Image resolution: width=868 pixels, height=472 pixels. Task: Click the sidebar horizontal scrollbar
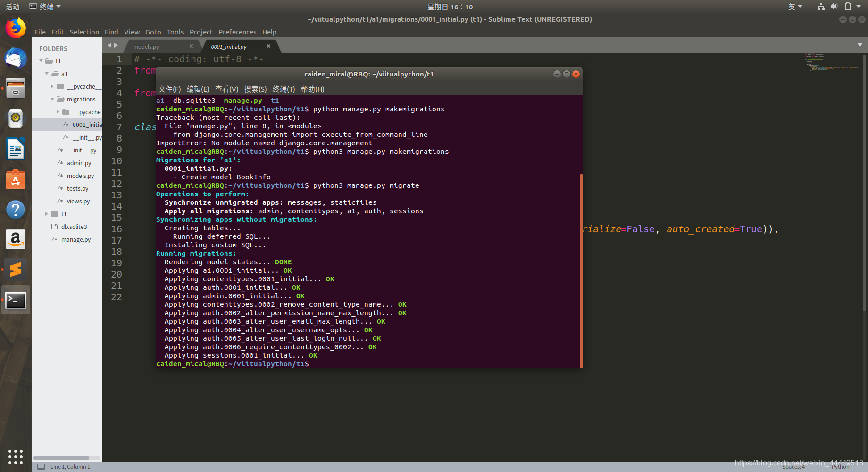[x=61, y=458]
